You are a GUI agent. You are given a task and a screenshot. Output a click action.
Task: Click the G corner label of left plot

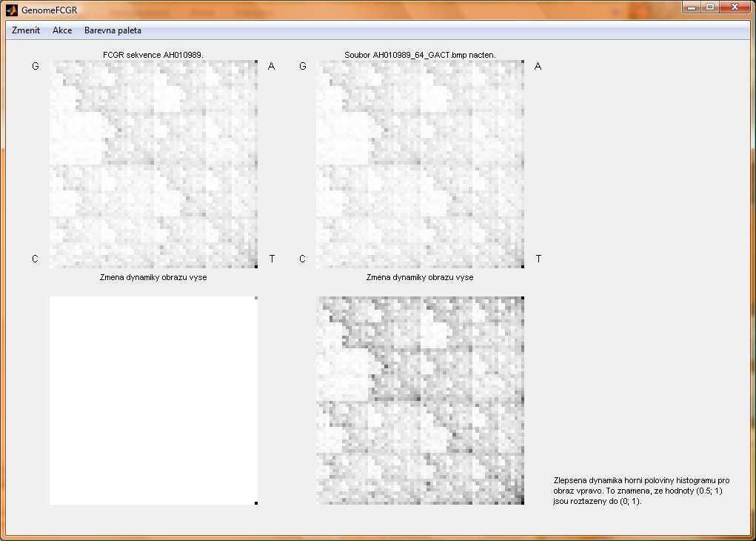(x=36, y=66)
